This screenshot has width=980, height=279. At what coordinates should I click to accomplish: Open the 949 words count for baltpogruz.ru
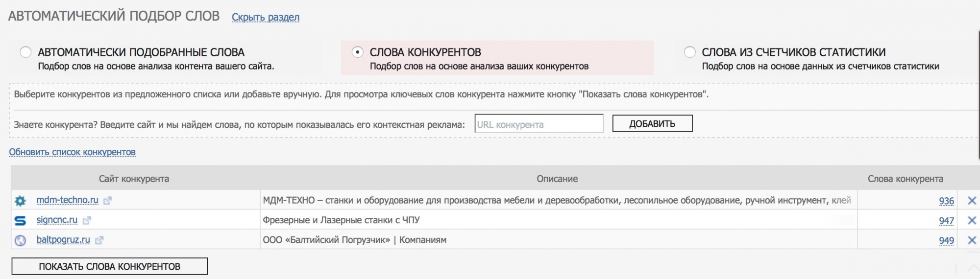click(x=946, y=240)
